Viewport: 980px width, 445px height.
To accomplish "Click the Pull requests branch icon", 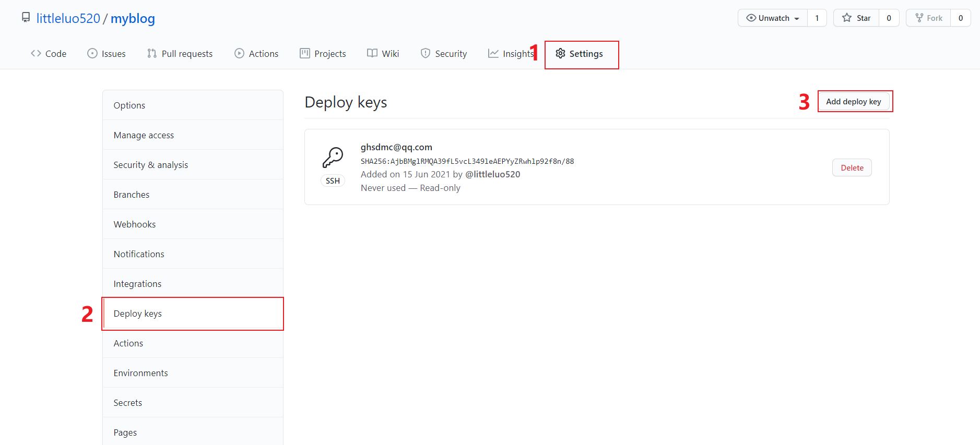I will pyautogui.click(x=152, y=53).
